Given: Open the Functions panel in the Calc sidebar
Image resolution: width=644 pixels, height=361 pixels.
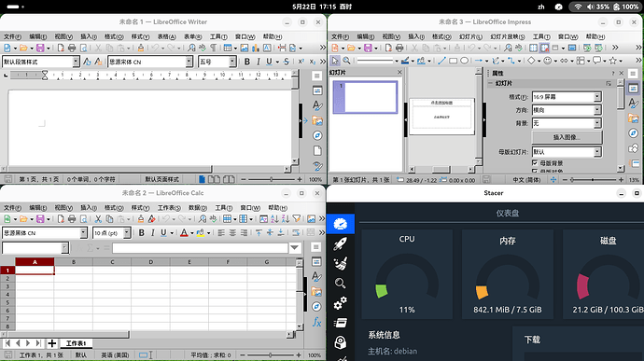Looking at the screenshot, I should pos(316,322).
